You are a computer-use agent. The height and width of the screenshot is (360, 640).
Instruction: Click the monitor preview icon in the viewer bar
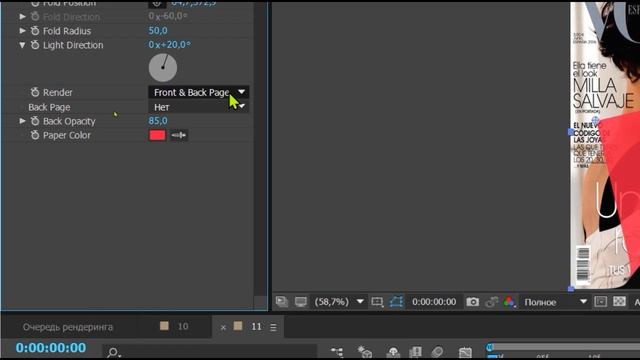[x=301, y=302]
